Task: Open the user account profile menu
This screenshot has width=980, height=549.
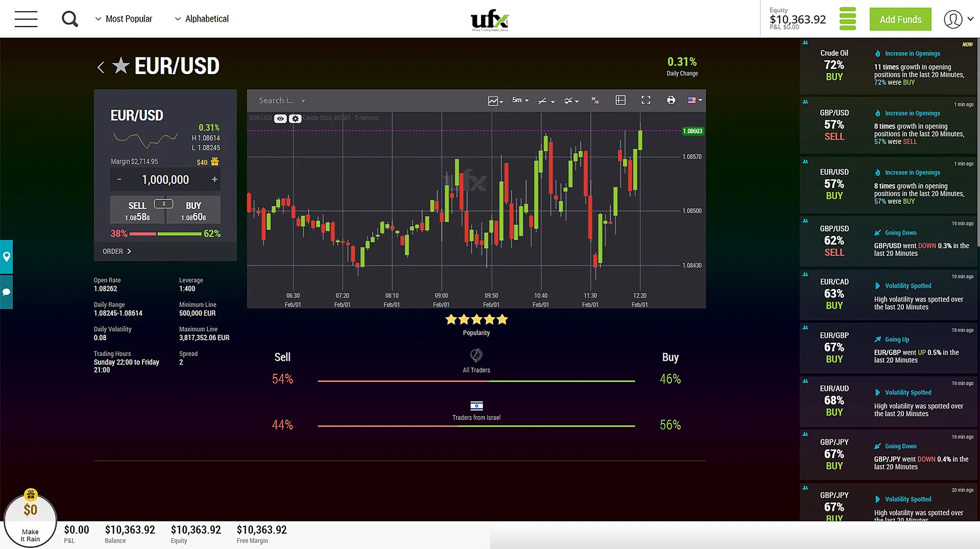Action: pos(955,18)
